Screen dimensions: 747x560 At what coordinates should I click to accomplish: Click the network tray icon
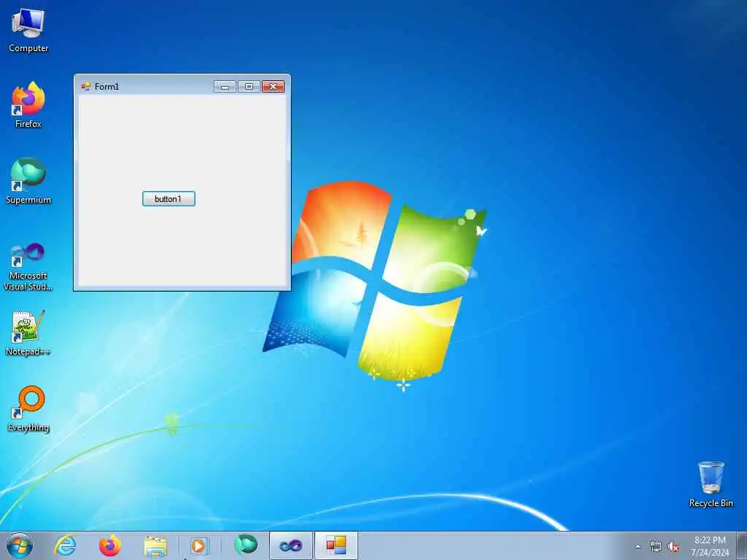click(656, 547)
